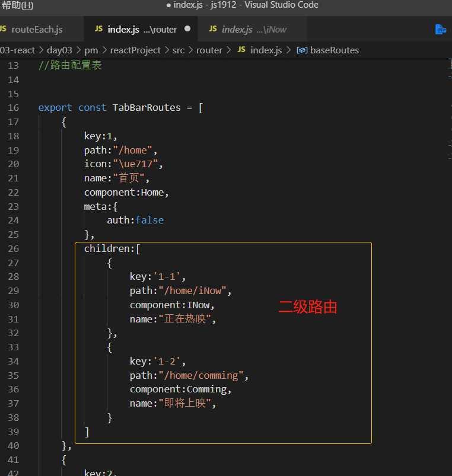
Task: Click TabBarRoutes identifier
Action: [x=147, y=107]
